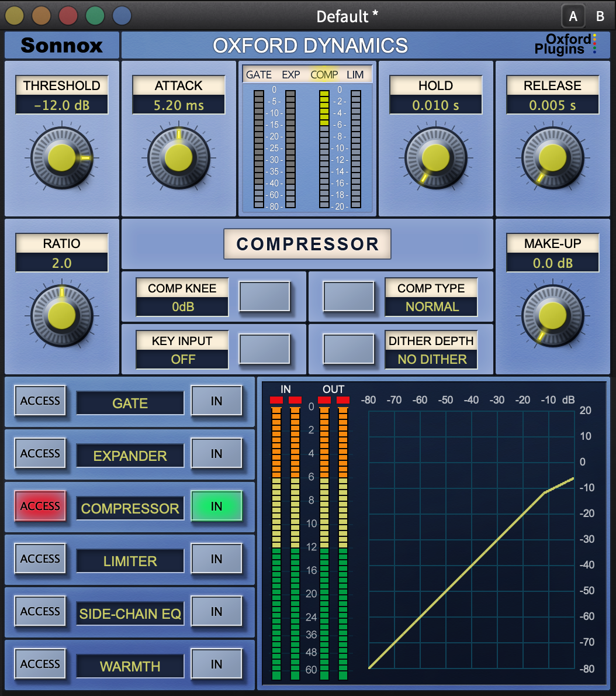The width and height of the screenshot is (616, 696).
Task: Click the Dither Depth value field
Action: click(431, 359)
